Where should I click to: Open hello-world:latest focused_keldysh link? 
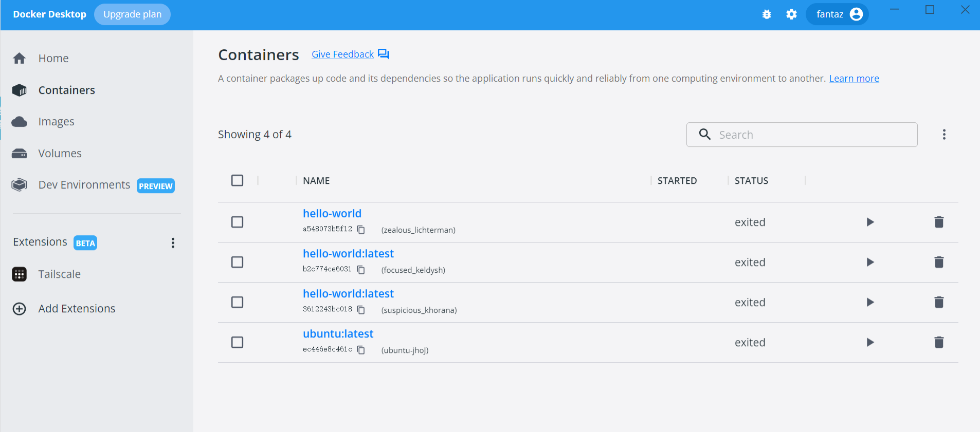348,254
